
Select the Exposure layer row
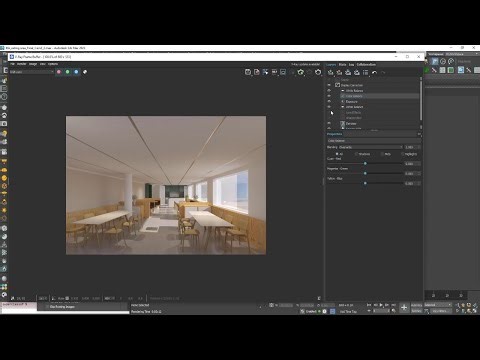379,101
